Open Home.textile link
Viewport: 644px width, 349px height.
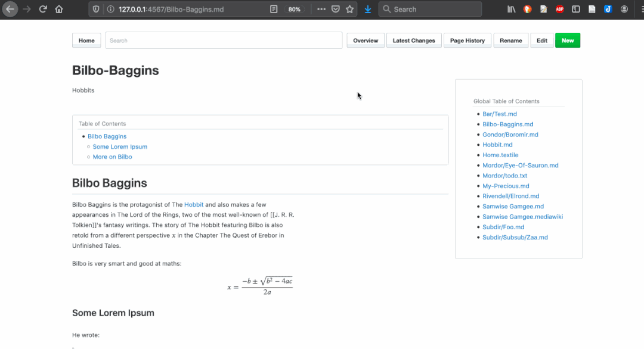(x=500, y=155)
